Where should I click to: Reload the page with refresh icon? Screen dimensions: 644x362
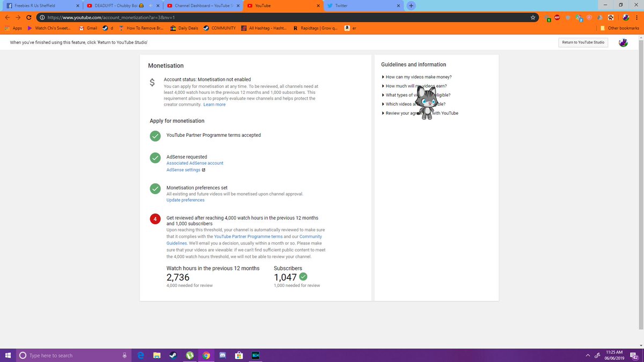28,17
